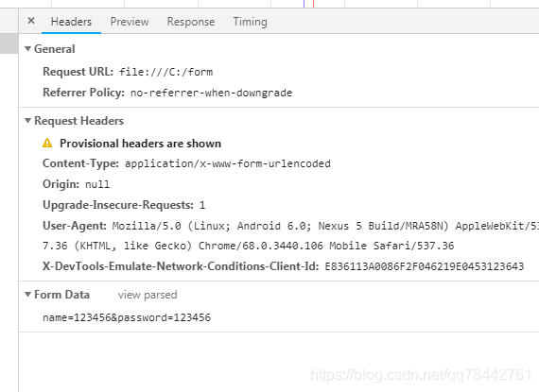Select the form data name=123456&password=123456

[127, 317]
